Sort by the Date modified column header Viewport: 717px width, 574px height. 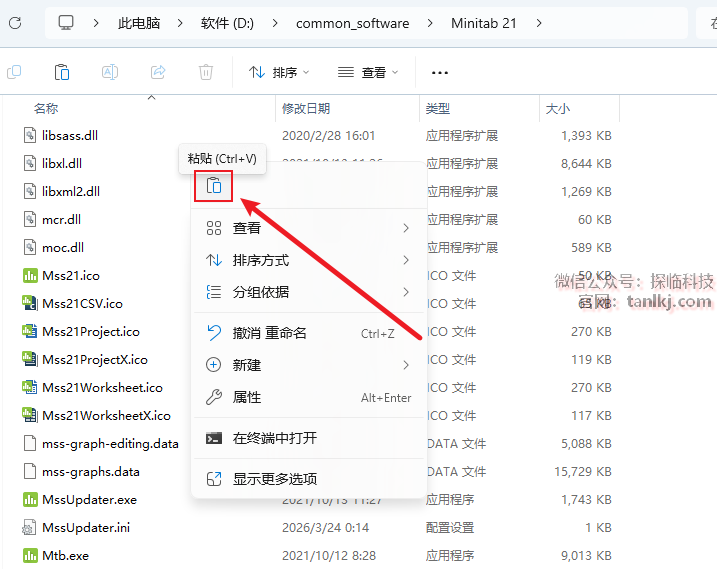tap(306, 108)
